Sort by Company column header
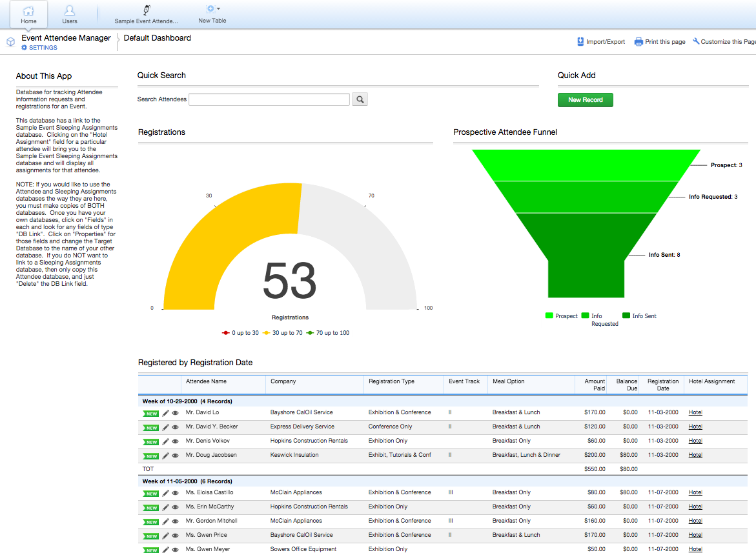This screenshot has width=756, height=553. 283,381
